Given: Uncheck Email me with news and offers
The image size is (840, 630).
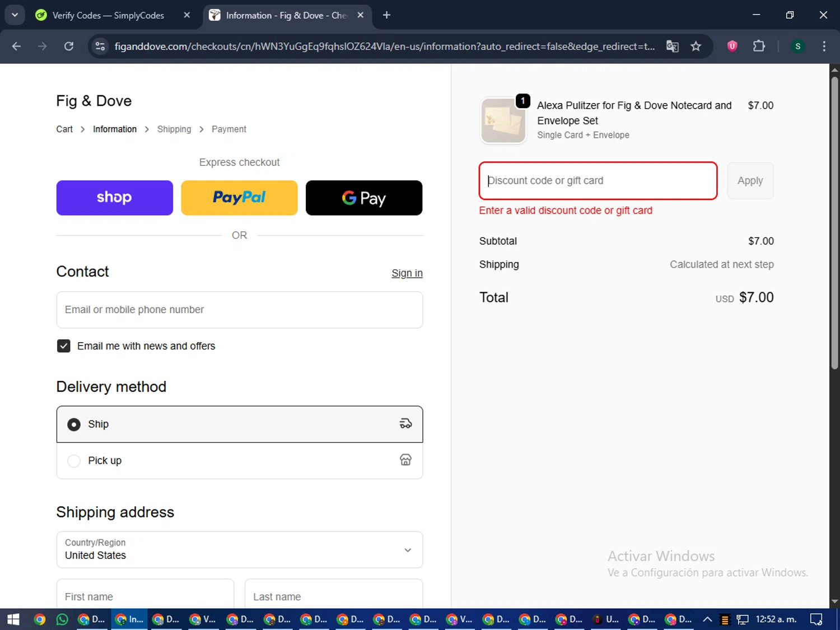Looking at the screenshot, I should (64, 346).
